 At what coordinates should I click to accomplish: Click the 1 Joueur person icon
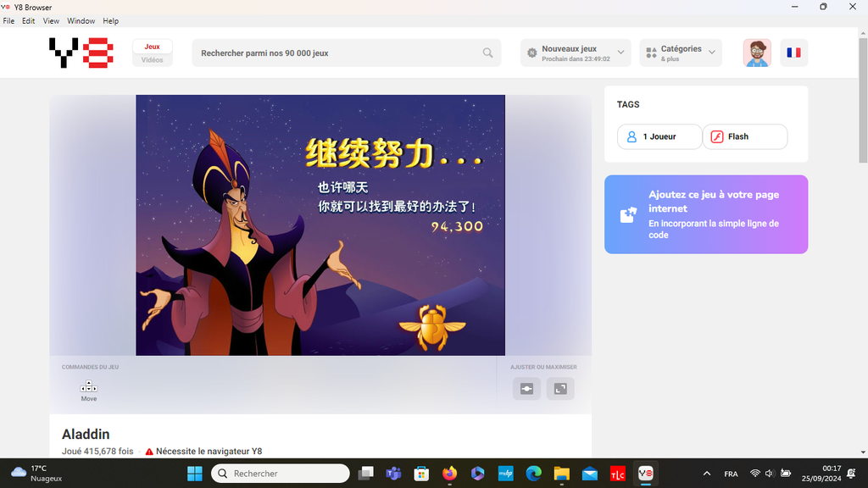point(632,136)
